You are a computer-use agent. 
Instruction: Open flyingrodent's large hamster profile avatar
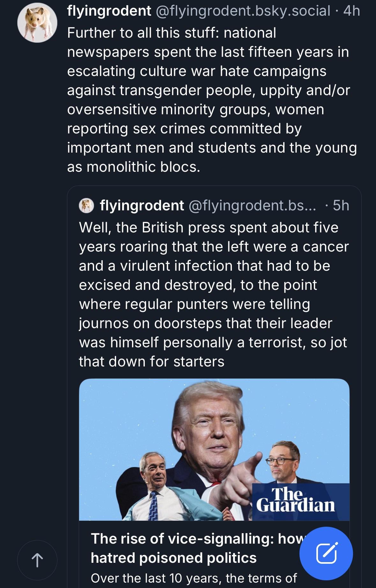[x=37, y=23]
